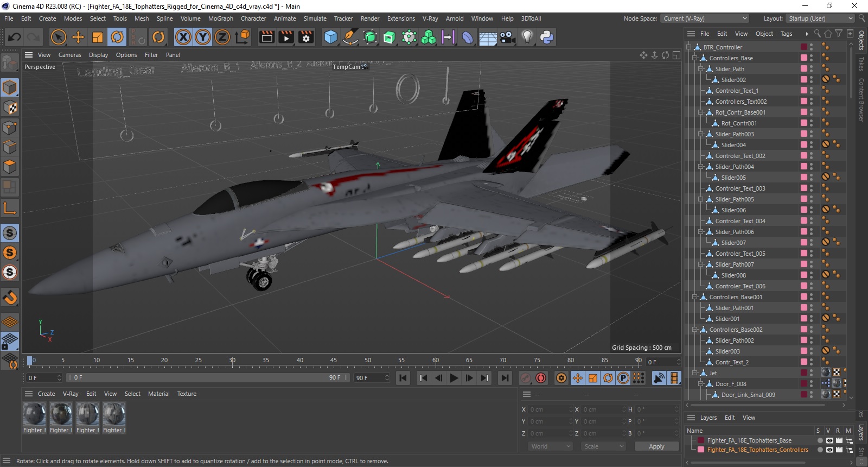Collapse Controllers_Base hierarchy
This screenshot has width=868, height=467.
(x=695, y=58)
